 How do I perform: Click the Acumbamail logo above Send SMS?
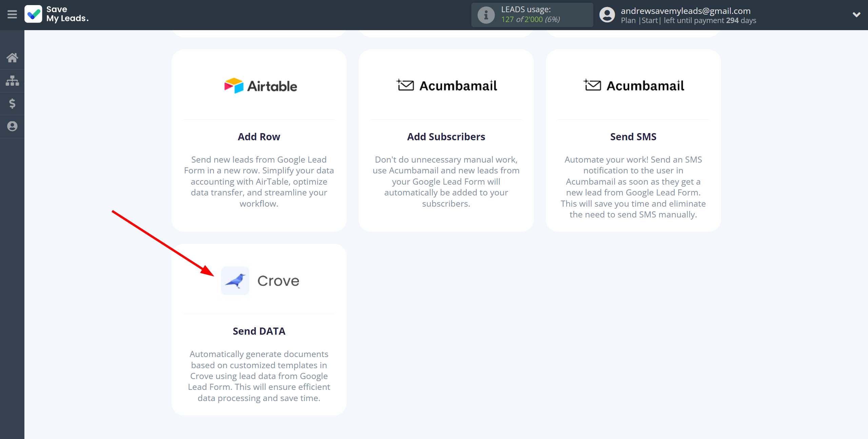(634, 85)
